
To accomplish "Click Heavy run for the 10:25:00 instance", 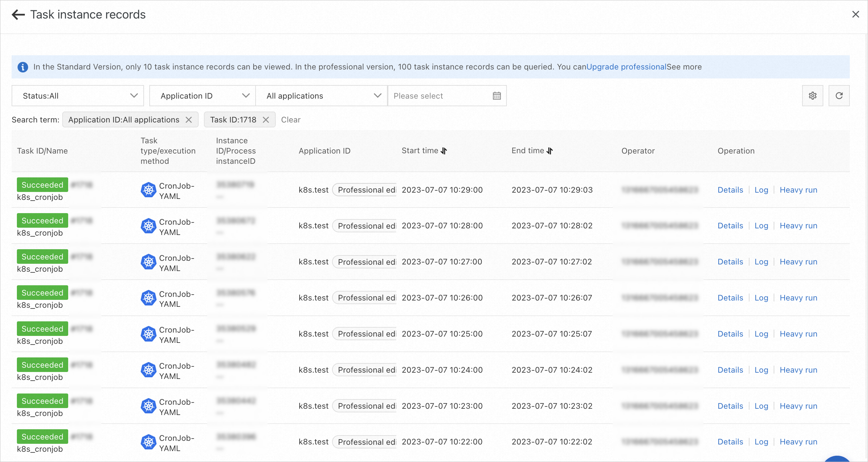I will [x=798, y=334].
